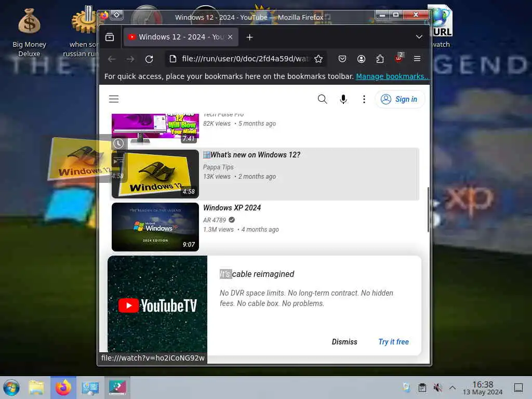Open clipboard tray icon
The height and width of the screenshot is (399, 532).
click(422, 388)
